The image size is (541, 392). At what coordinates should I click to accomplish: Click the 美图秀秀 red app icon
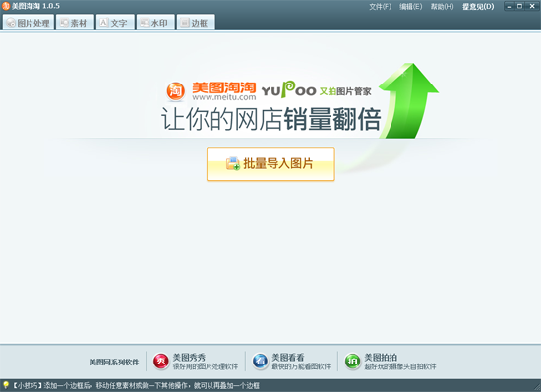[x=161, y=362]
